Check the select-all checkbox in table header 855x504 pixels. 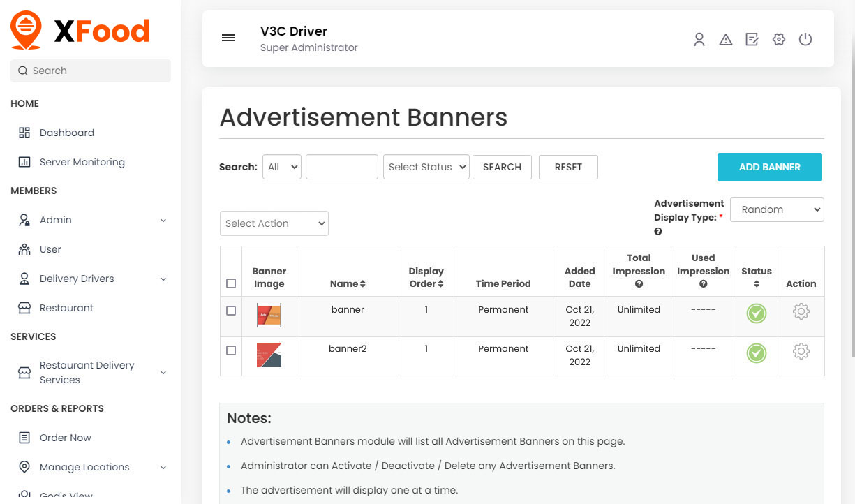(230, 283)
